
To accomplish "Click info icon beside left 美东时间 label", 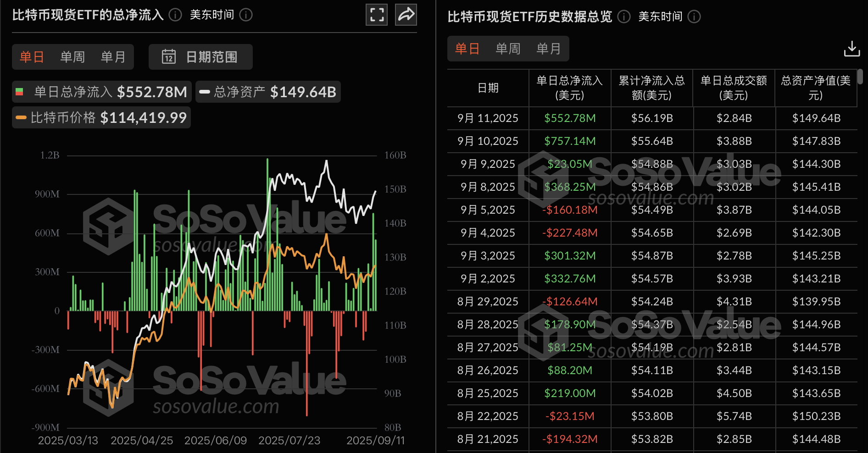I will [x=246, y=15].
